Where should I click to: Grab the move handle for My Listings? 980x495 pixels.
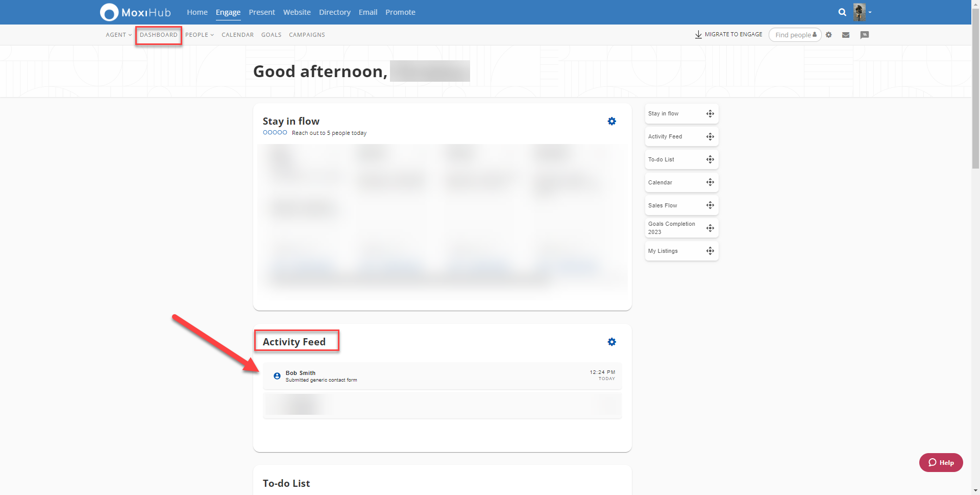point(710,251)
